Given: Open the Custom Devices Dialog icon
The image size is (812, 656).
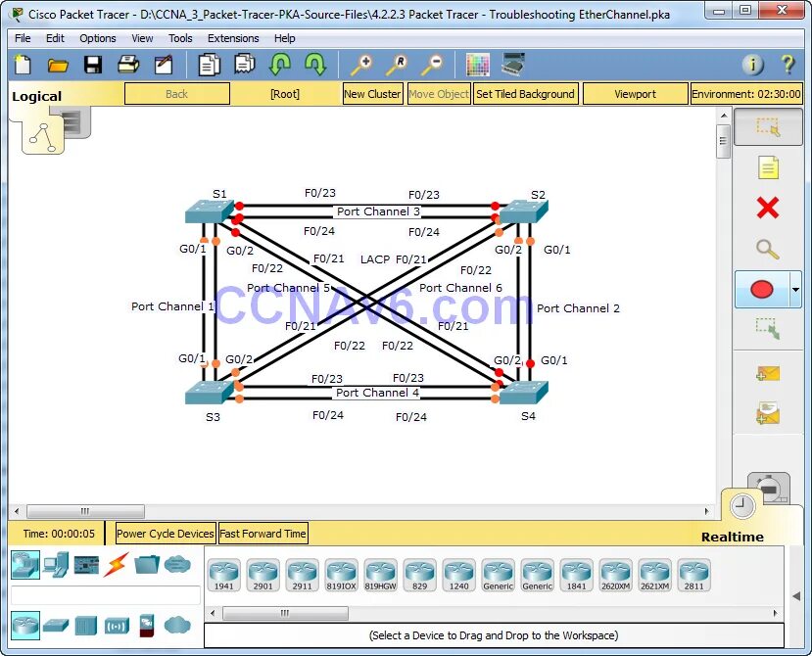Looking at the screenshot, I should [x=513, y=65].
